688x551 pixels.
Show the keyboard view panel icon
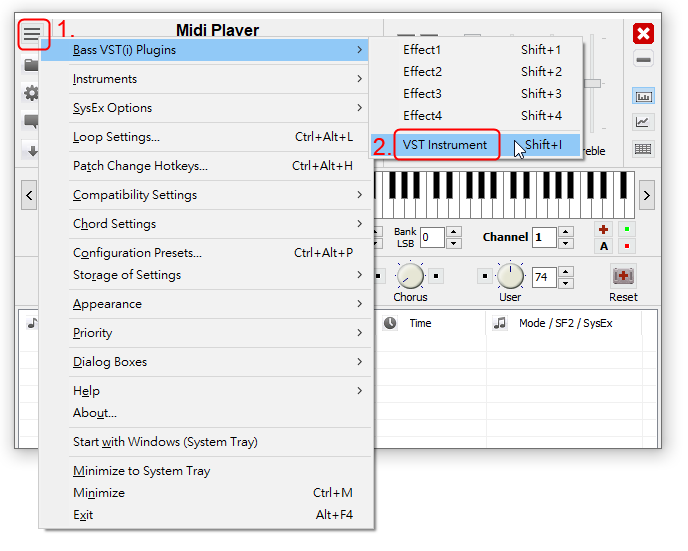point(643,96)
